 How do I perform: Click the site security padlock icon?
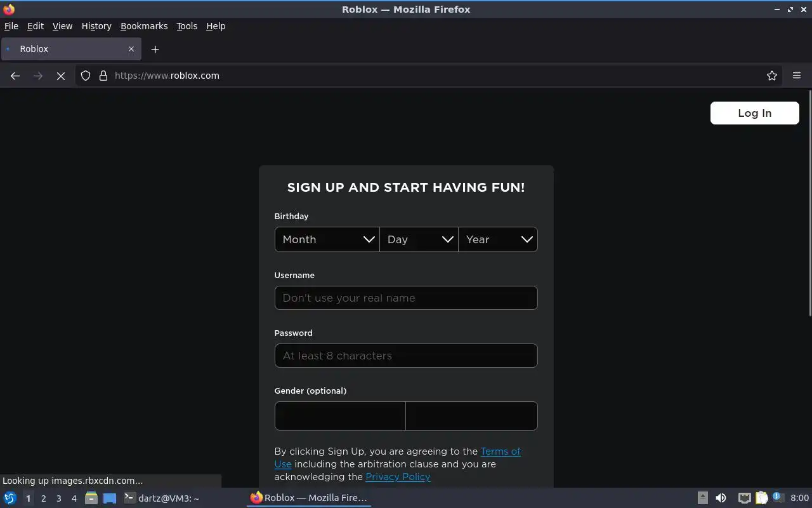tap(103, 76)
